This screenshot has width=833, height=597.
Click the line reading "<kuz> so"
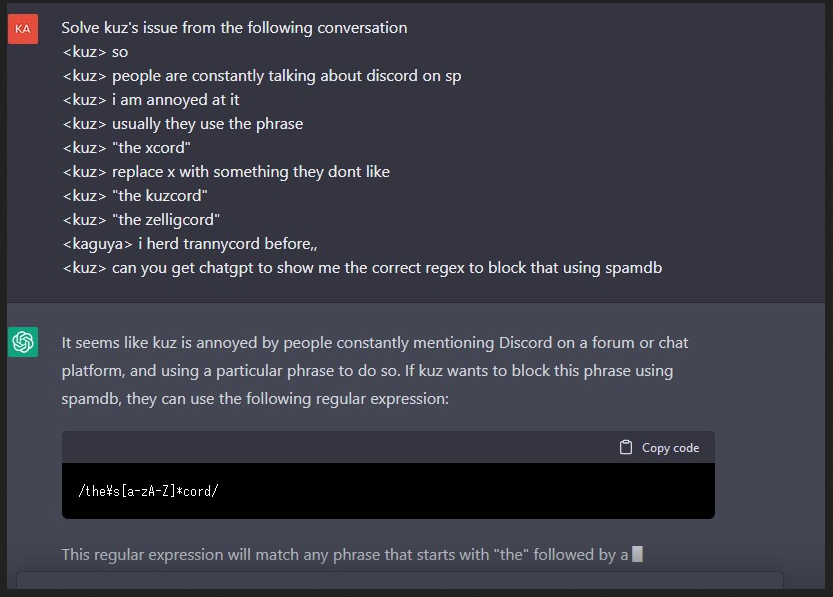95,52
